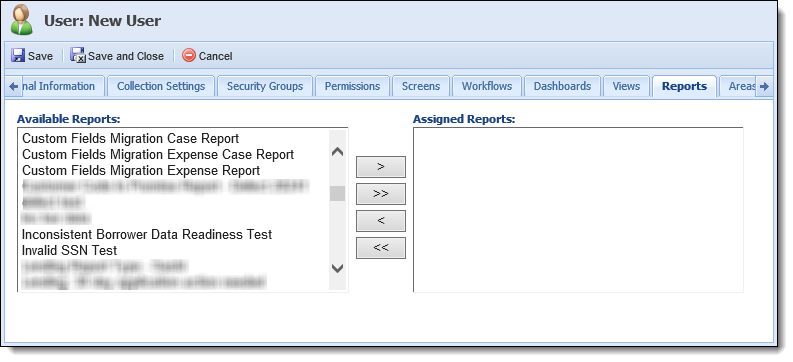Click the Available Reports scrollbar thumb
This screenshot has height=362, width=793.
(337, 193)
